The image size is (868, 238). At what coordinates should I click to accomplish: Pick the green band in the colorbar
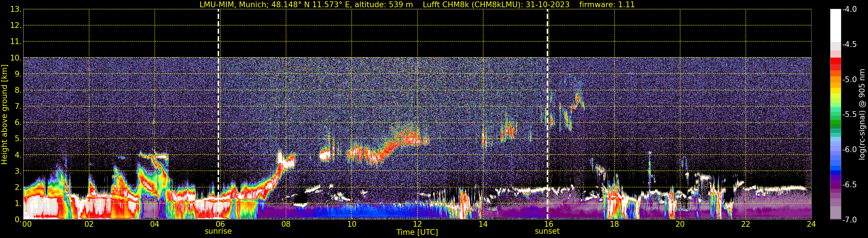click(836, 122)
